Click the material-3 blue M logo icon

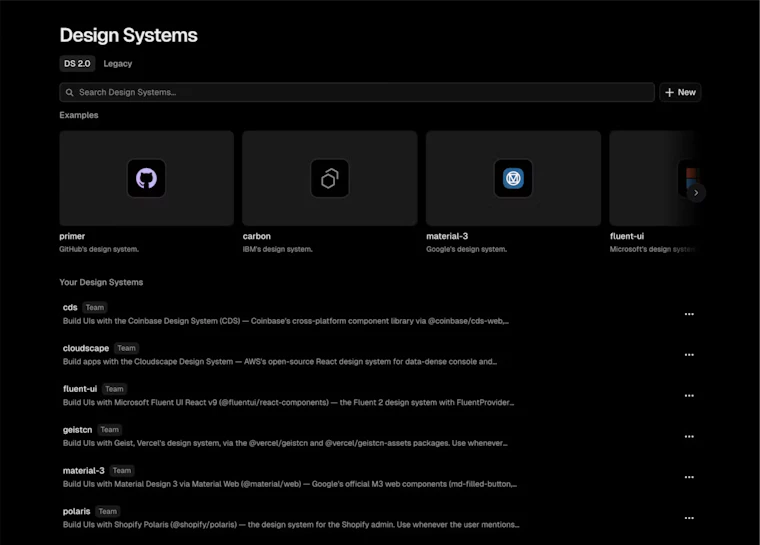coord(513,178)
